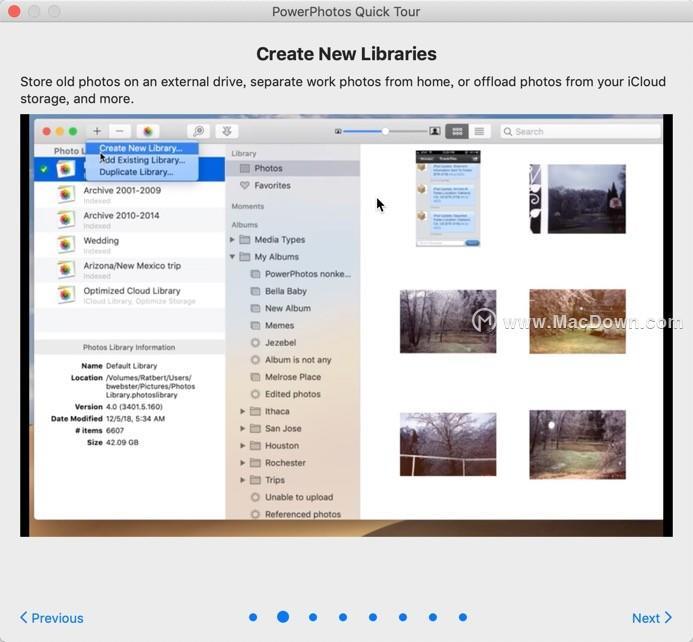Jump to the fifth tour page dot
Image resolution: width=693 pixels, height=642 pixels.
[373, 617]
